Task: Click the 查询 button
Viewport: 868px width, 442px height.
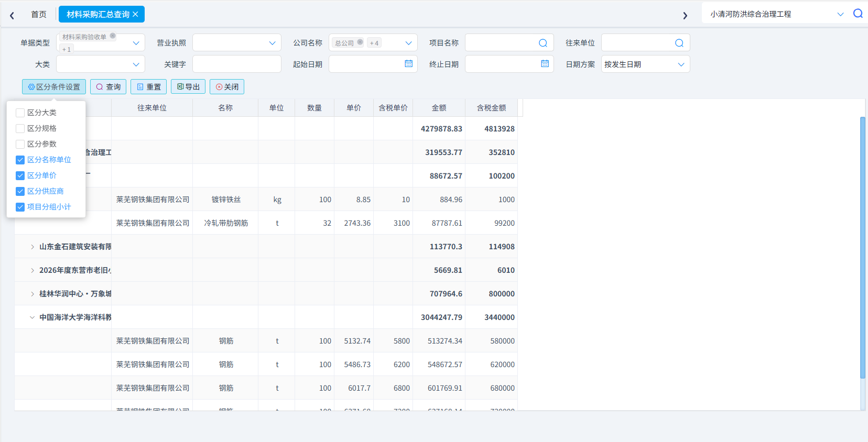Action: pos(108,87)
